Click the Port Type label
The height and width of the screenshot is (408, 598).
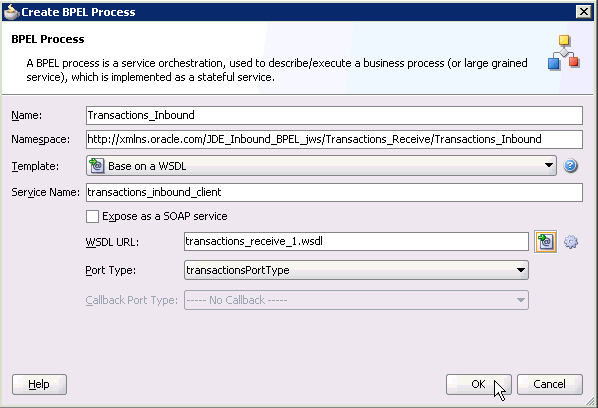[x=111, y=270]
